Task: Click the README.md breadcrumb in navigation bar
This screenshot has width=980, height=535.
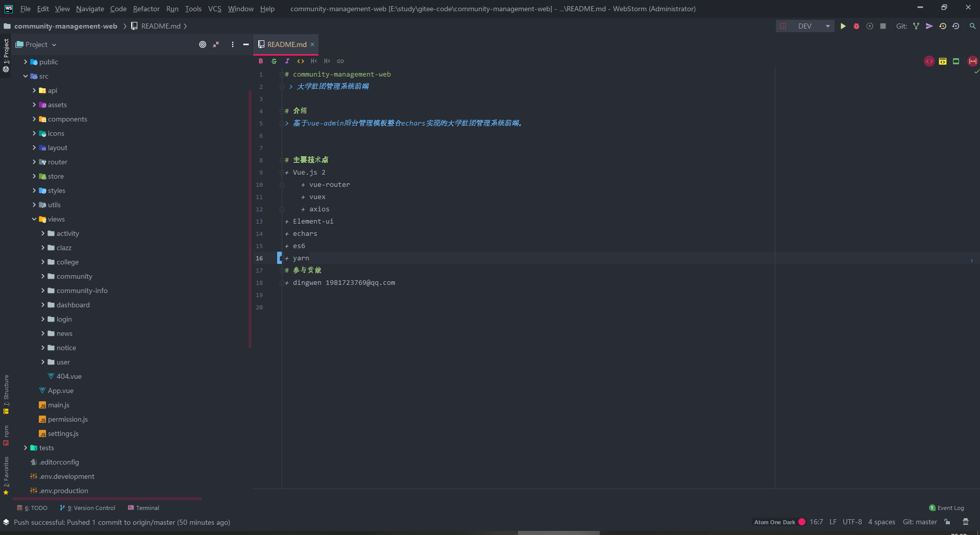Action: 156,26
